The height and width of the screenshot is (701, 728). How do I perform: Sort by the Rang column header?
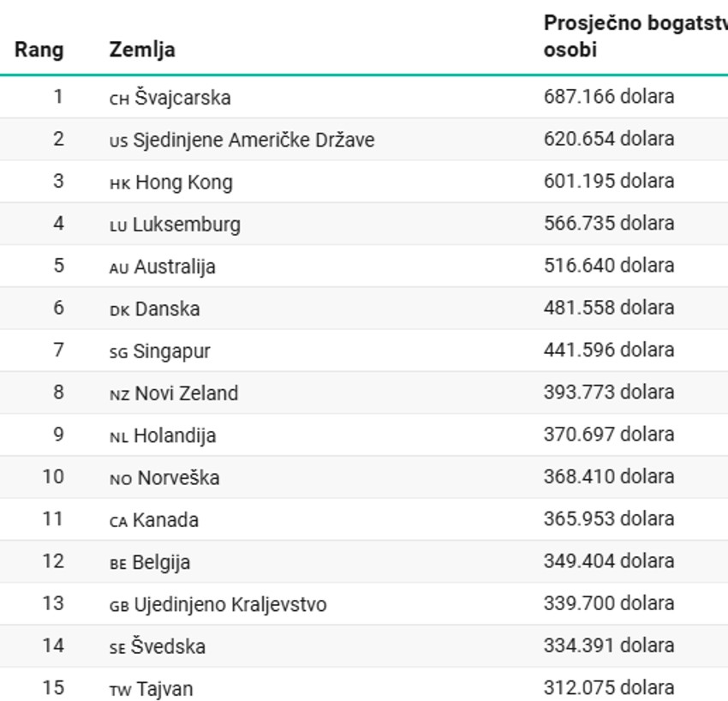click(39, 50)
